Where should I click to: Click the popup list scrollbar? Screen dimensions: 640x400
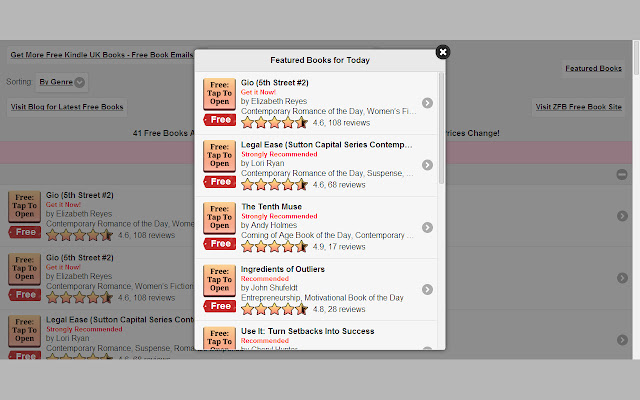click(442, 130)
